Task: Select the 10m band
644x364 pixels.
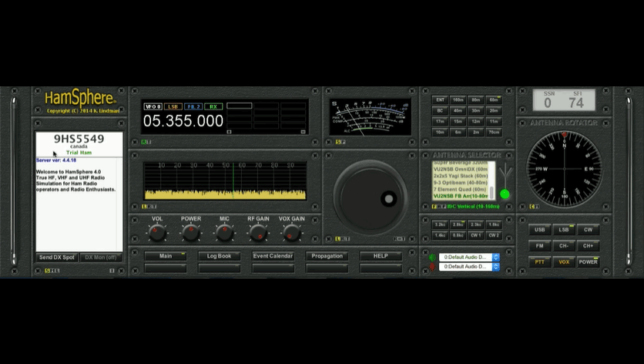Action: pyautogui.click(x=441, y=133)
